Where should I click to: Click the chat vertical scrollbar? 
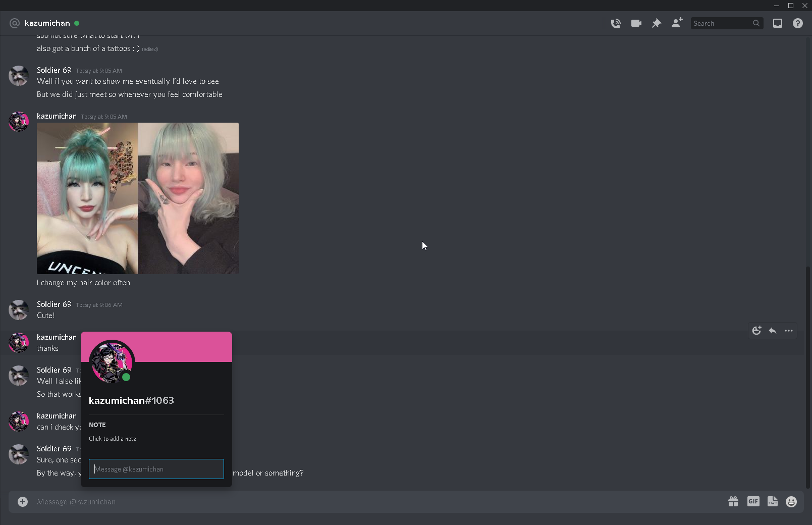[x=807, y=378]
